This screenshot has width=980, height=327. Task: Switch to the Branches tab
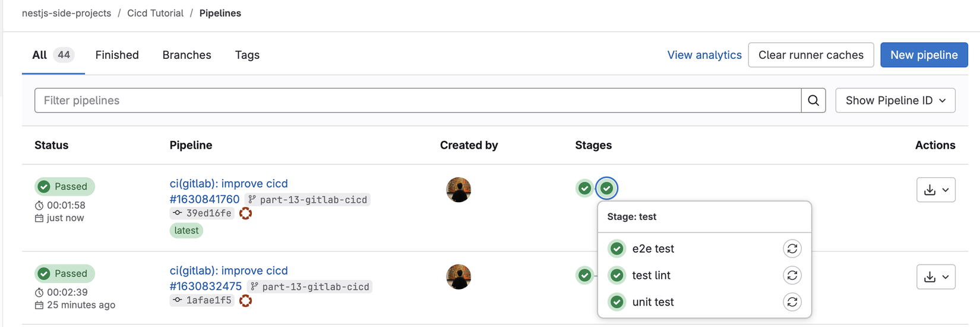pyautogui.click(x=186, y=55)
